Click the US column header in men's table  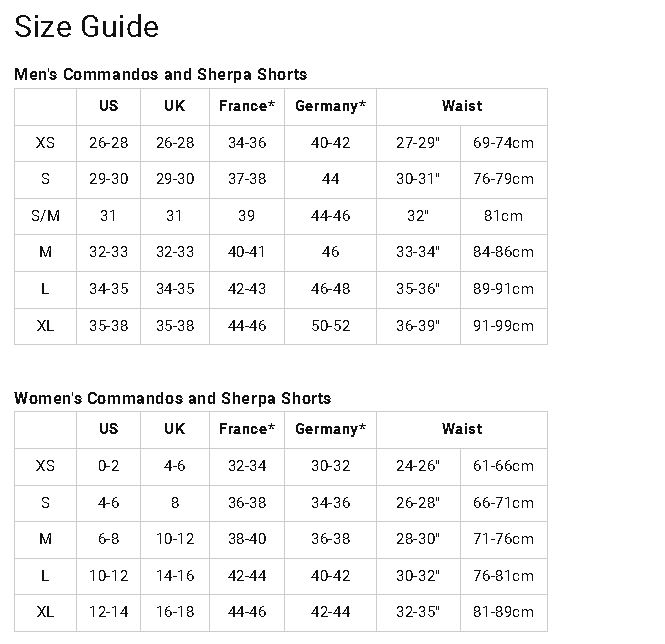click(109, 106)
